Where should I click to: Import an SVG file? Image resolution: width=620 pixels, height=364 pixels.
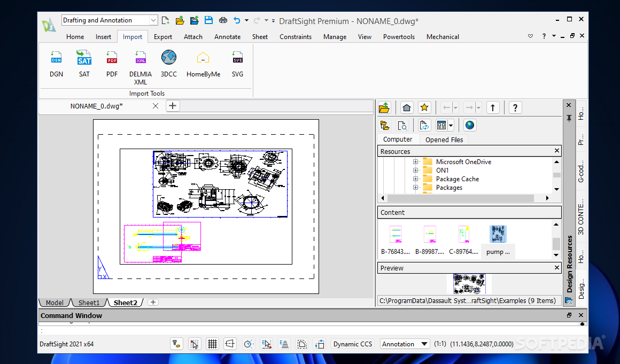[x=238, y=64]
